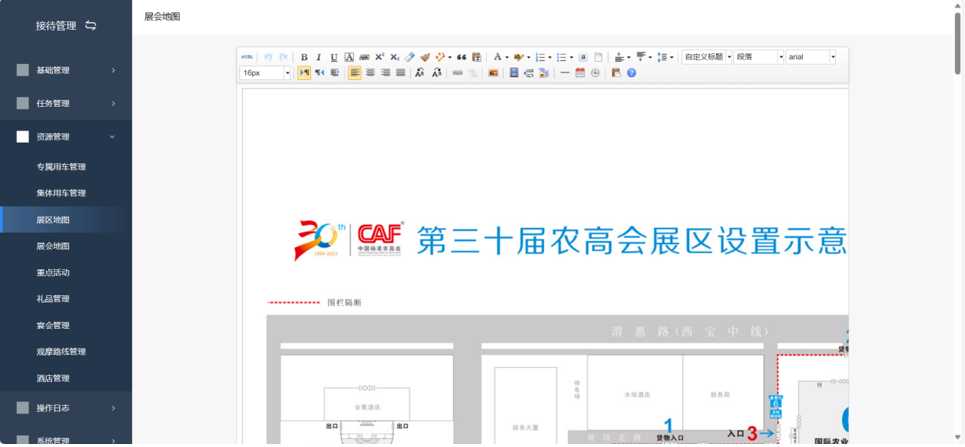
Task: Click the indent icon
Action: pyautogui.click(x=335, y=73)
